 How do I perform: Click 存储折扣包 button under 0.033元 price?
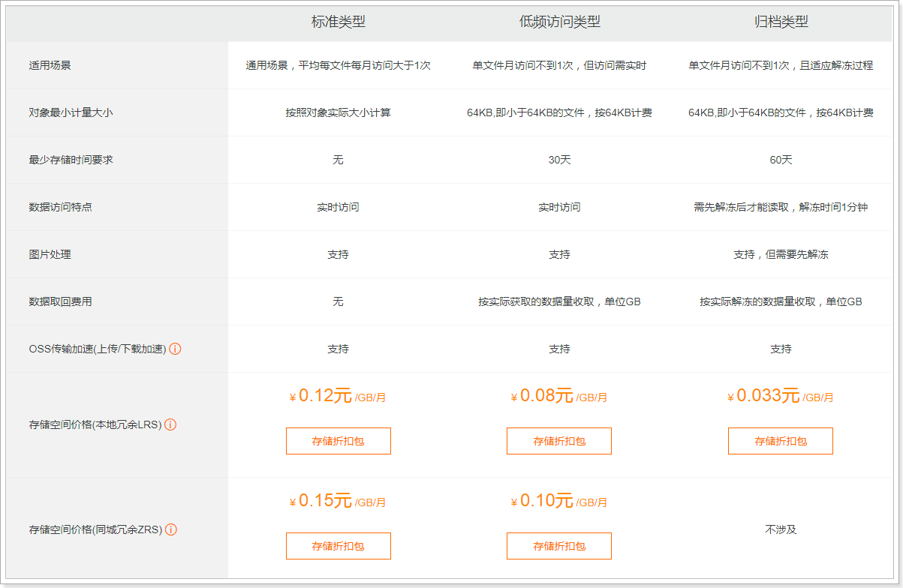780,441
